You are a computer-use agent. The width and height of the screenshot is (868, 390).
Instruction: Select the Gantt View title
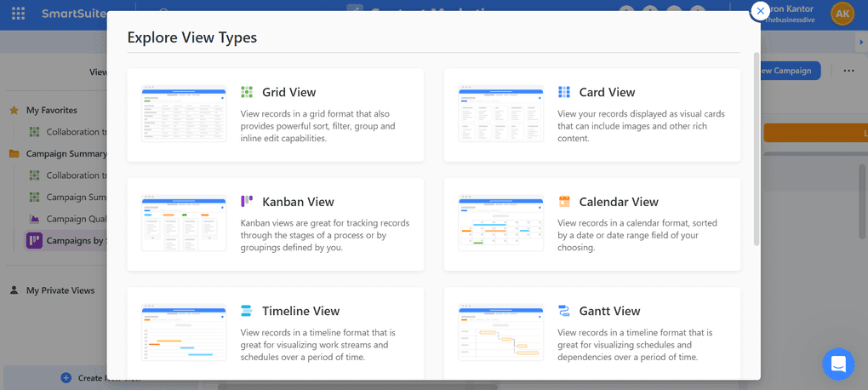(x=609, y=311)
